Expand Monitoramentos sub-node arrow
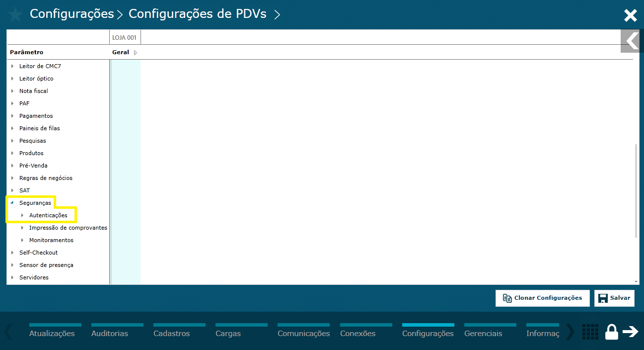The image size is (644, 350). 22,240
